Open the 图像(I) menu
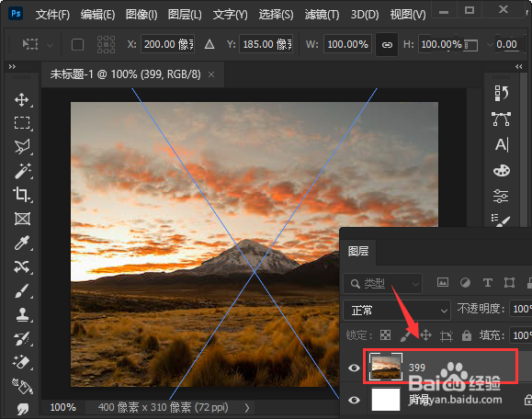The height and width of the screenshot is (419, 532). tap(141, 15)
